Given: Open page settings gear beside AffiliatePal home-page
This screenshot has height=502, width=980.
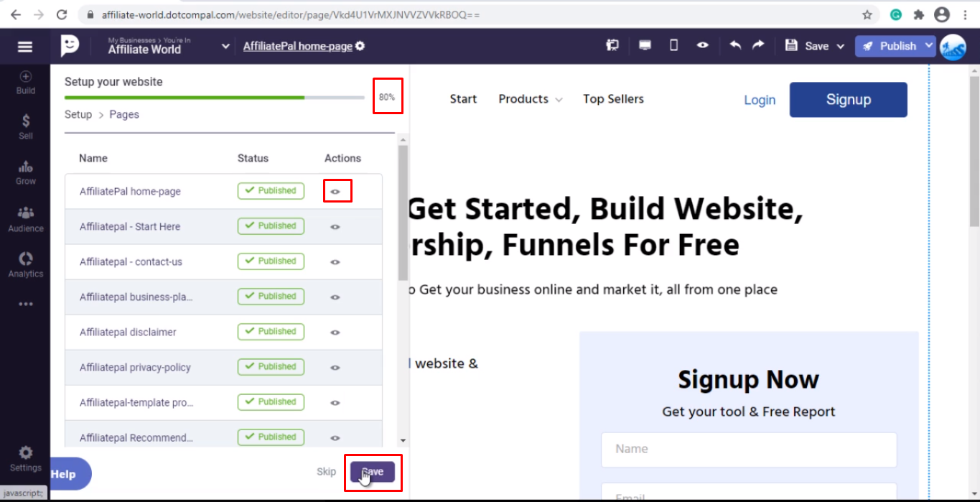Looking at the screenshot, I should coord(360,46).
